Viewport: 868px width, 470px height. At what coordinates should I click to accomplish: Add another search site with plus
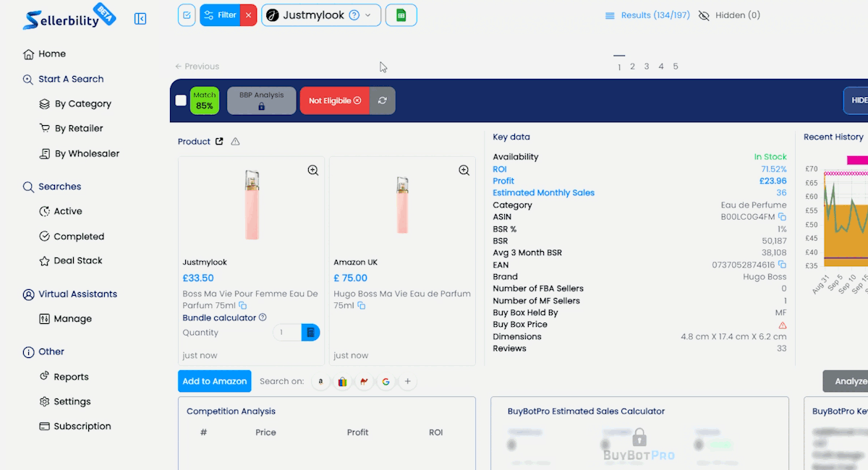[408, 382]
